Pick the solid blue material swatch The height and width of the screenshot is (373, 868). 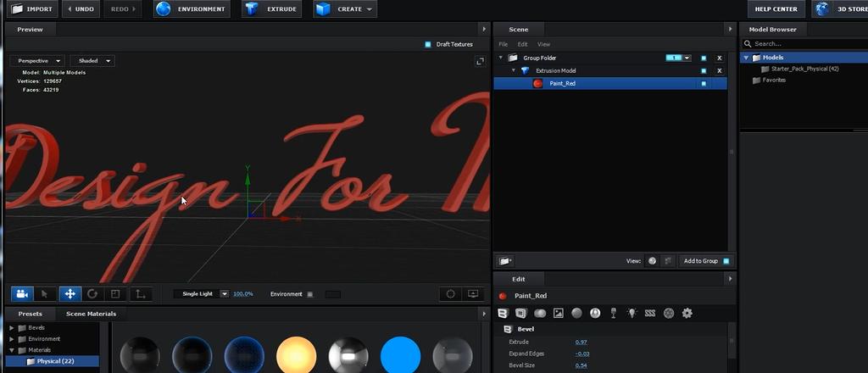click(x=401, y=355)
